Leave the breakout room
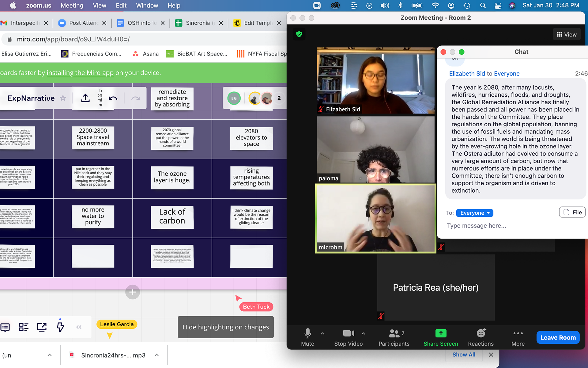 click(x=558, y=337)
